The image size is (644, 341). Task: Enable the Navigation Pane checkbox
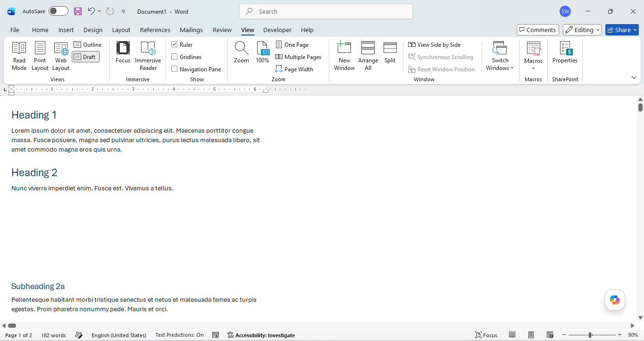tap(175, 69)
